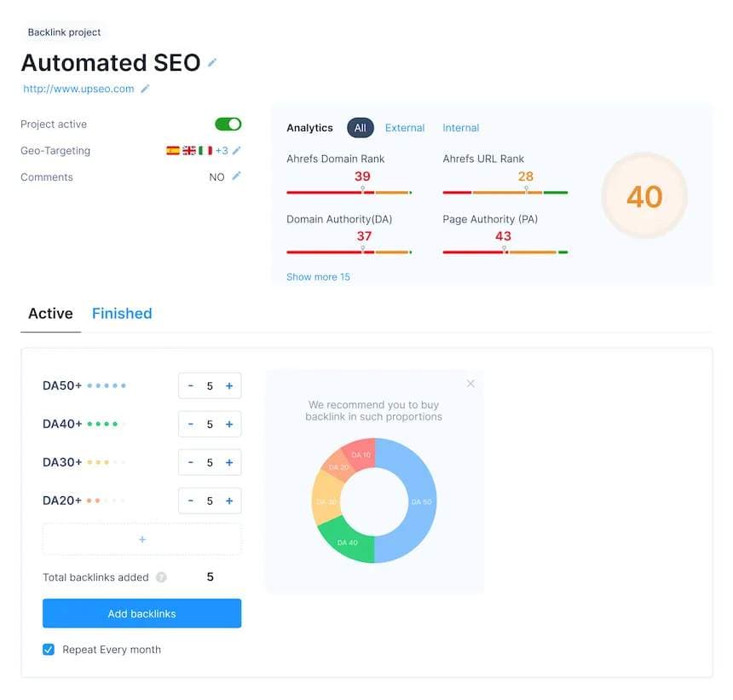Edit Comments using the pencil icon

237,176
